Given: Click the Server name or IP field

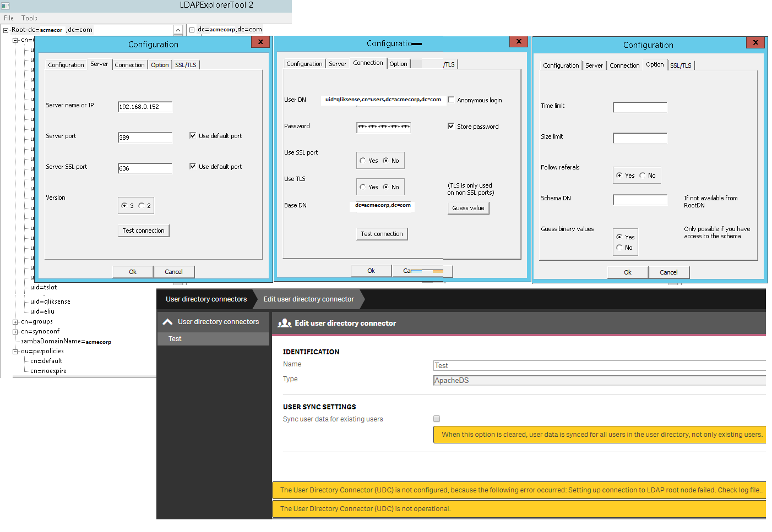Looking at the screenshot, I should click(145, 107).
